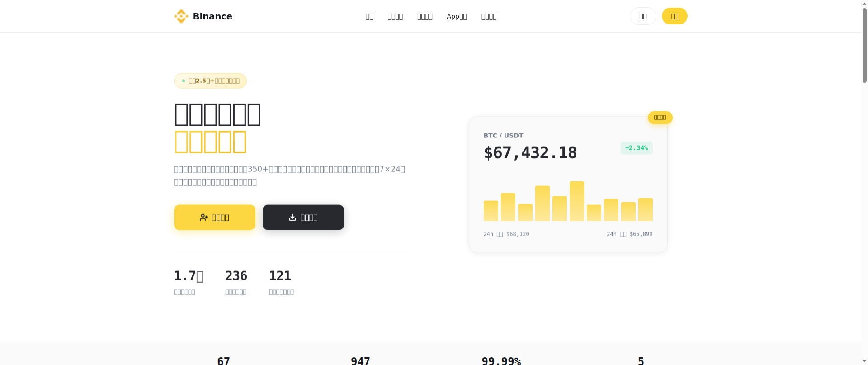The height and width of the screenshot is (365, 868).
Task: Click the 1.7 statistic under hero buttons
Action: pyautogui.click(x=189, y=276)
